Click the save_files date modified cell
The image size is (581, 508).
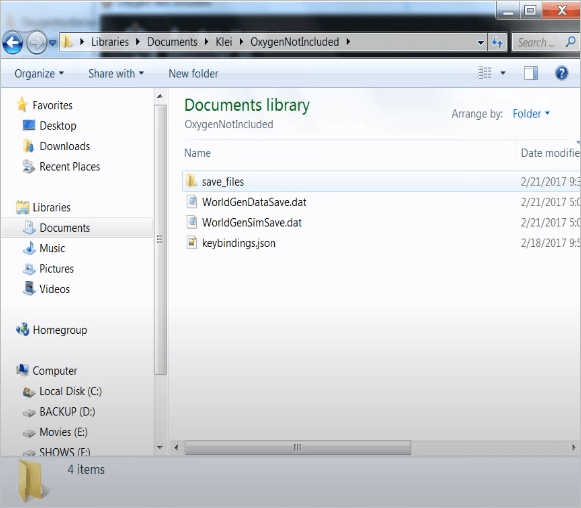tap(550, 182)
